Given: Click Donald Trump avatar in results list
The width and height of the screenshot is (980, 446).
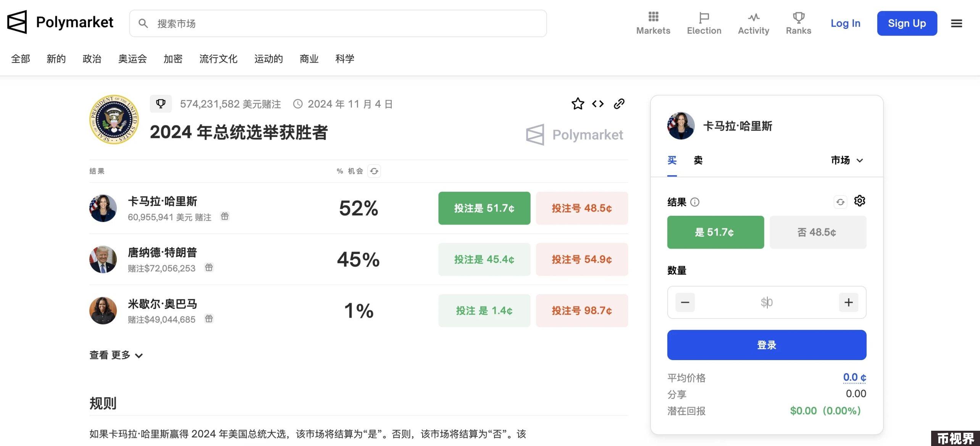Looking at the screenshot, I should [x=103, y=259].
